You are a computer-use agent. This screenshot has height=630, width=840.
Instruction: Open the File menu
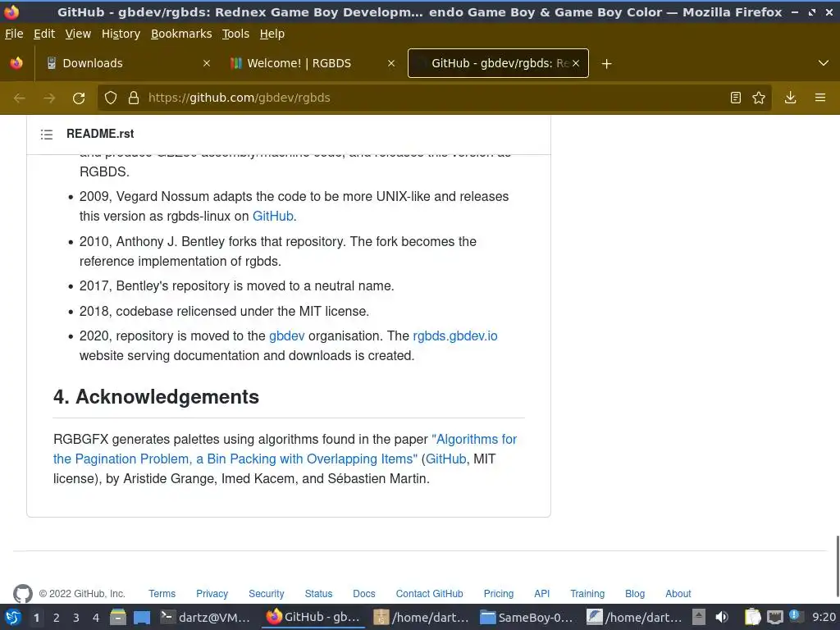(x=14, y=34)
